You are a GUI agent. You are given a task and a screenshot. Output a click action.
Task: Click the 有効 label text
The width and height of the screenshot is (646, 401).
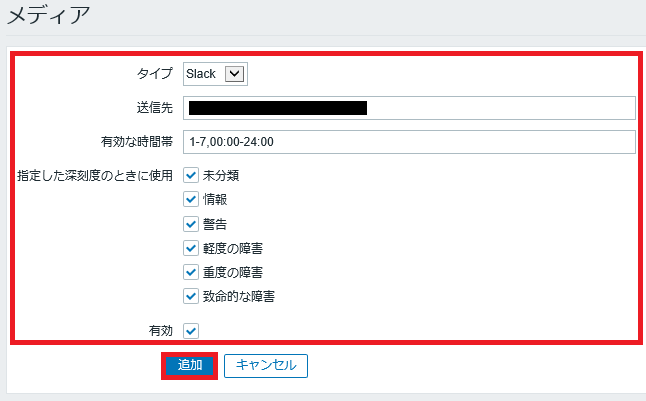tap(160, 330)
